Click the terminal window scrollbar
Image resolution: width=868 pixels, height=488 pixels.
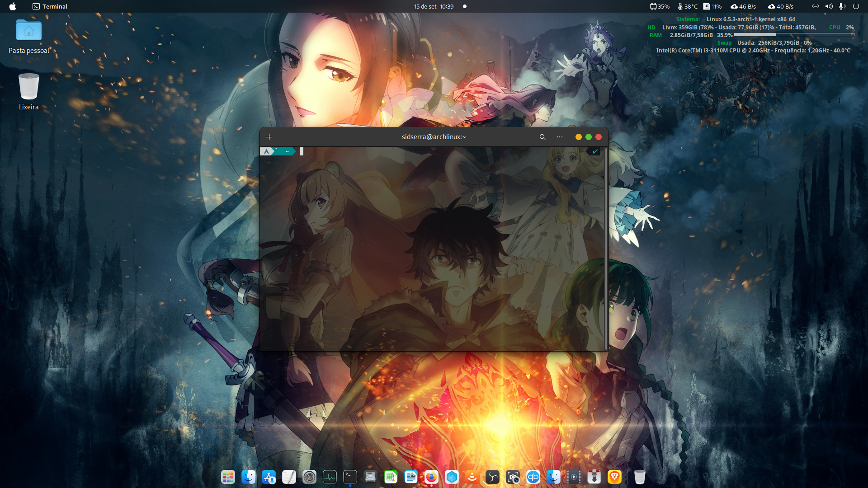pos(606,249)
